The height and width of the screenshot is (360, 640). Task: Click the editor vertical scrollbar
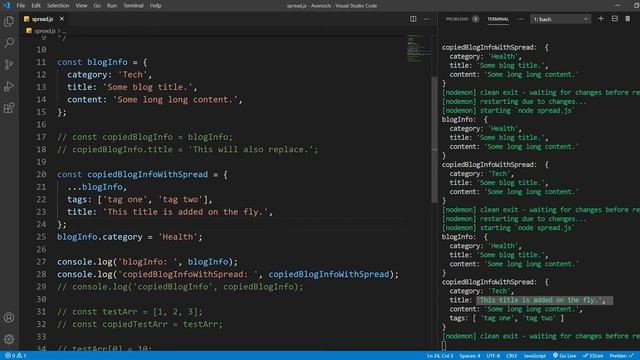pyautogui.click(x=434, y=139)
